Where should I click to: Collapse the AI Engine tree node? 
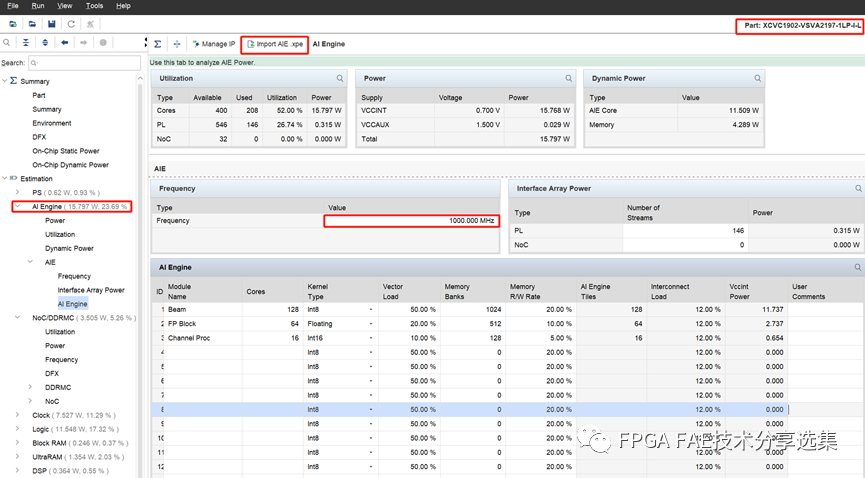coord(17,207)
